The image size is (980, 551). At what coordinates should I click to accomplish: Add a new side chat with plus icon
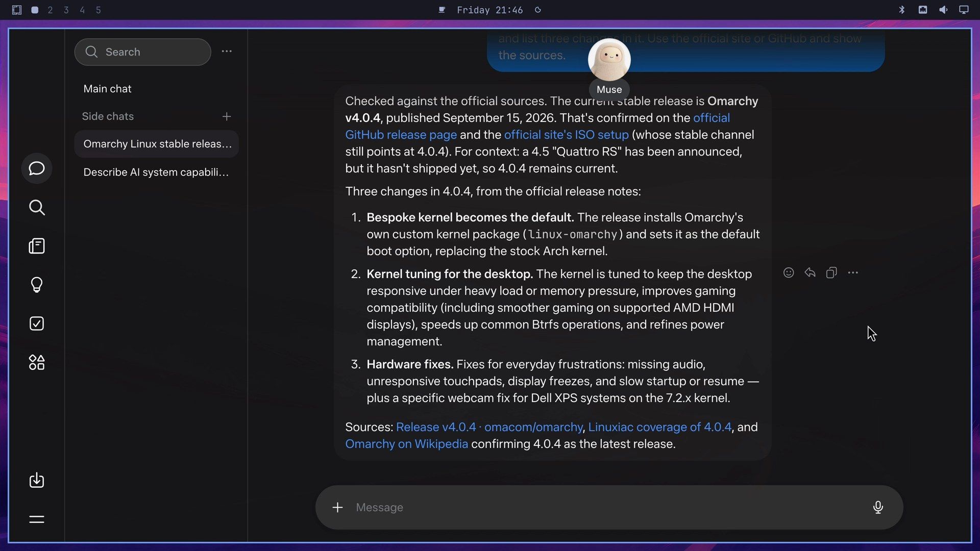[227, 116]
